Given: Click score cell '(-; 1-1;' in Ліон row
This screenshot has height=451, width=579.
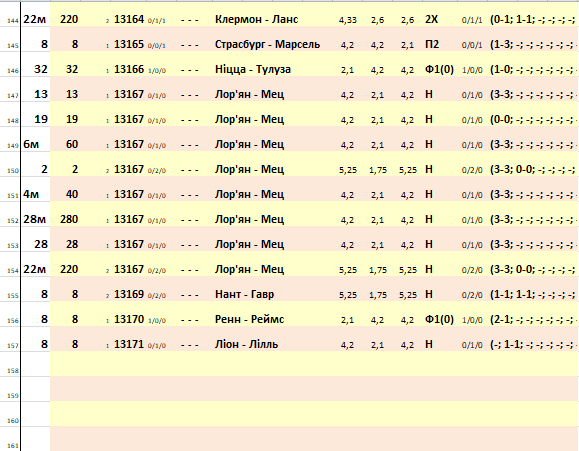Looking at the screenshot, I should point(532,344).
